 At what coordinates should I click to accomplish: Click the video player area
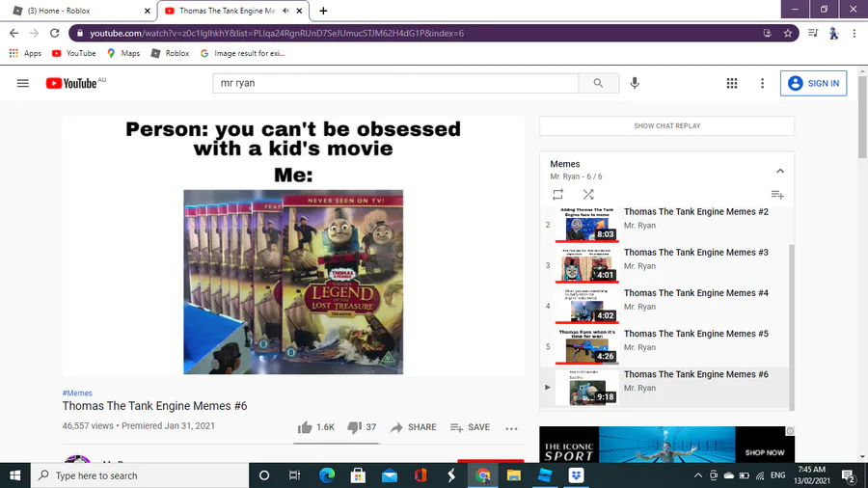293,246
